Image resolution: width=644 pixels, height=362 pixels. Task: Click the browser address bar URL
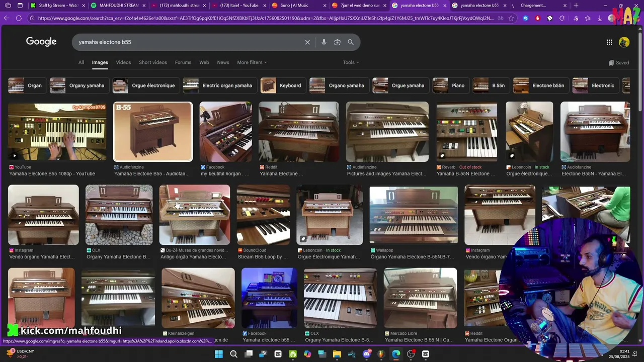(265, 18)
